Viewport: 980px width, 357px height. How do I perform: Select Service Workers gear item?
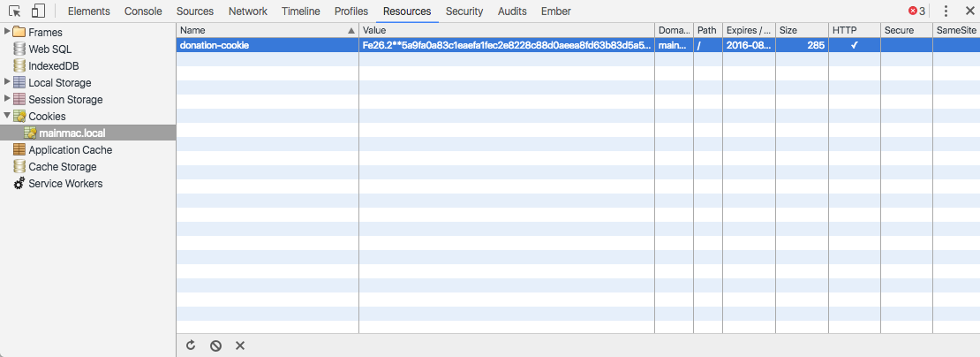[x=64, y=184]
